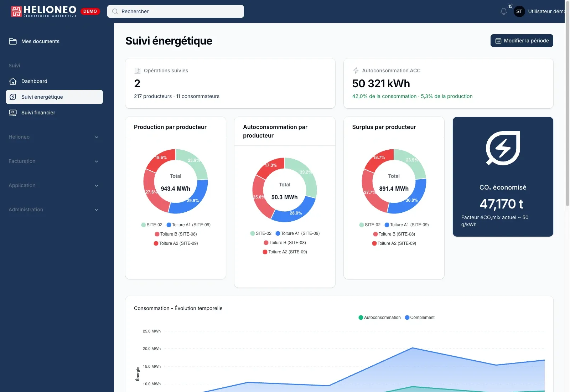Viewport: 570px width, 392px height.
Task: Open the ST user avatar menu
Action: [x=519, y=11]
